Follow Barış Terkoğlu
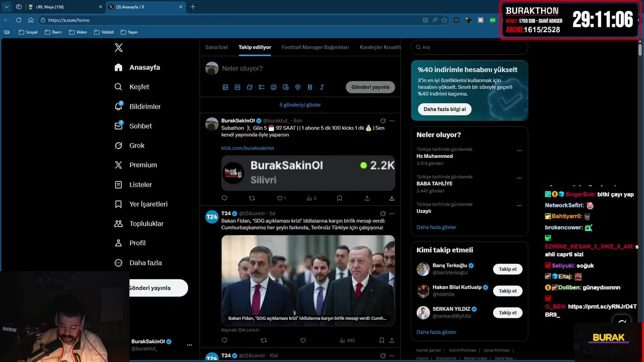Screen dimensions: 644x362 [508, 269]
